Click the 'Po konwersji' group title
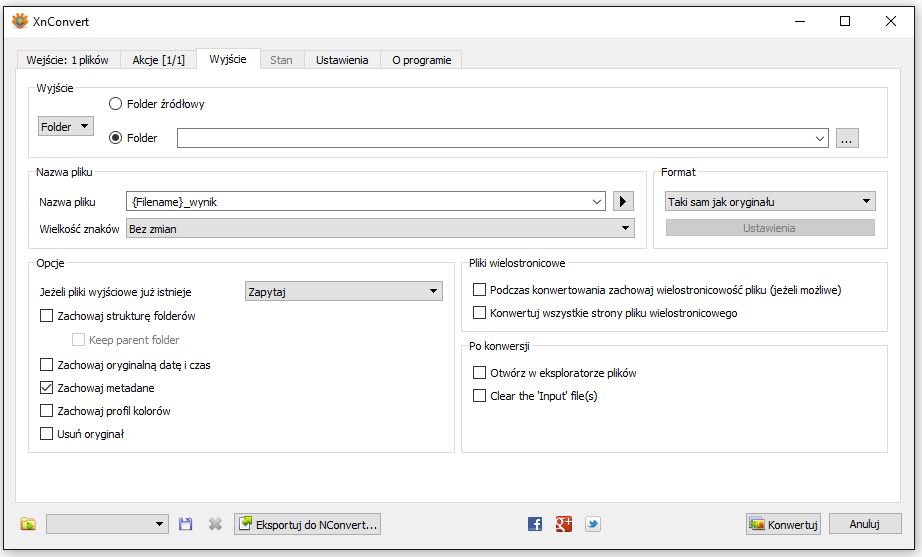922x557 pixels. (499, 346)
